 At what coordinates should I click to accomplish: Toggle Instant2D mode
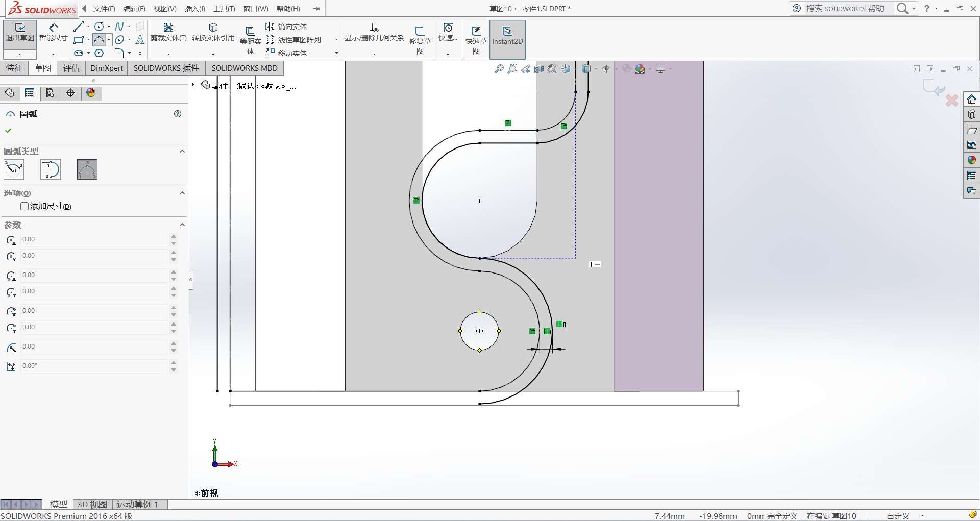[507, 36]
